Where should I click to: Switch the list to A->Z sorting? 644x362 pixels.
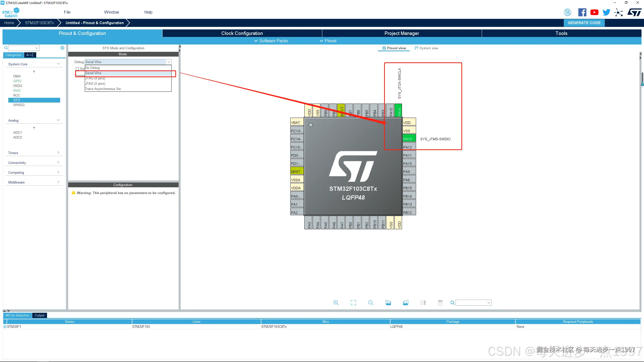[30, 55]
